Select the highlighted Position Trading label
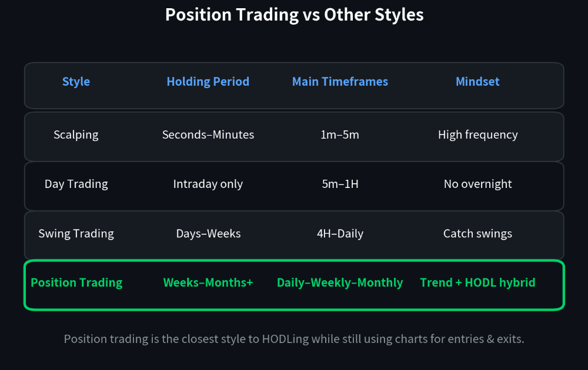This screenshot has width=588, height=370. pyautogui.click(x=76, y=282)
